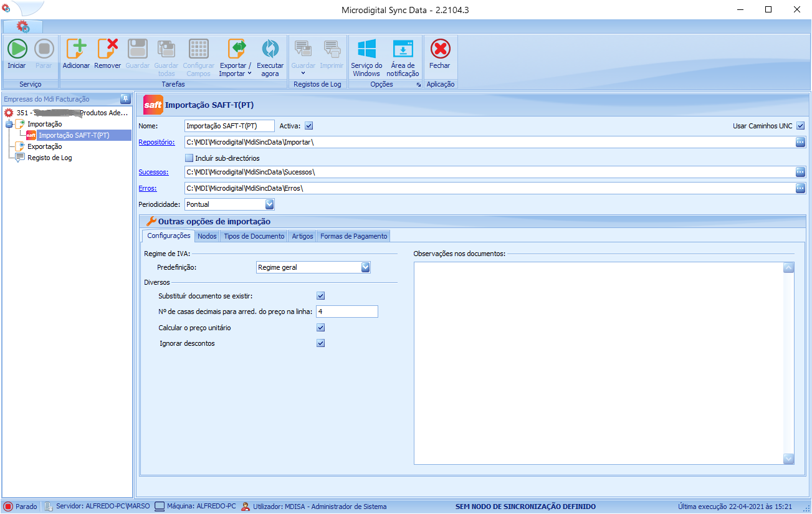Add a task with Adicionar
812x514 pixels.
pos(76,53)
